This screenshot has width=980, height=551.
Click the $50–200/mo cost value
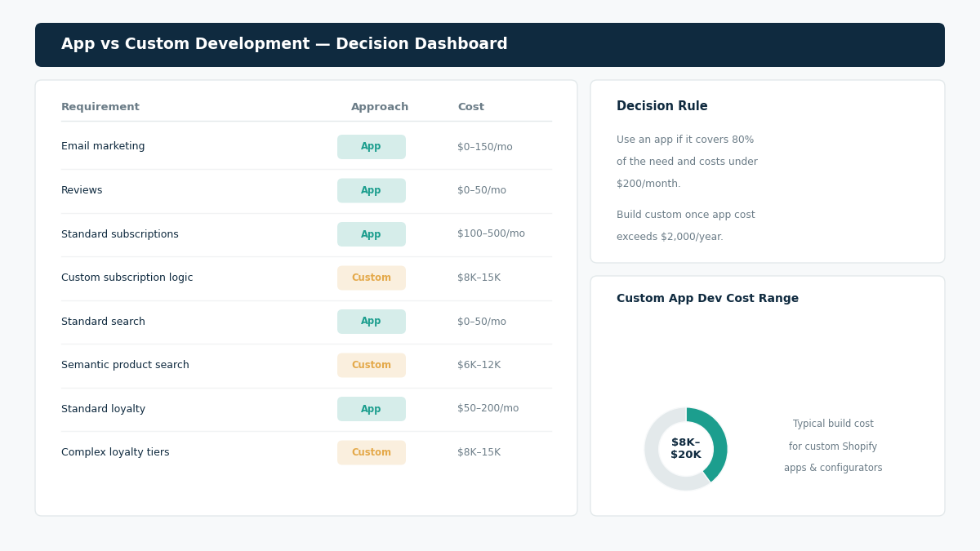coord(488,408)
